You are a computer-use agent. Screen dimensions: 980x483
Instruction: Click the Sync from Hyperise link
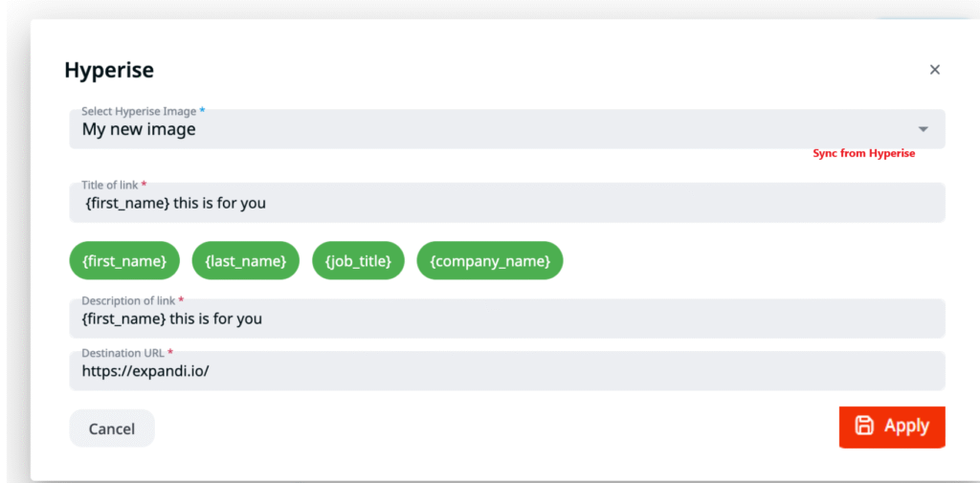pyautogui.click(x=863, y=153)
